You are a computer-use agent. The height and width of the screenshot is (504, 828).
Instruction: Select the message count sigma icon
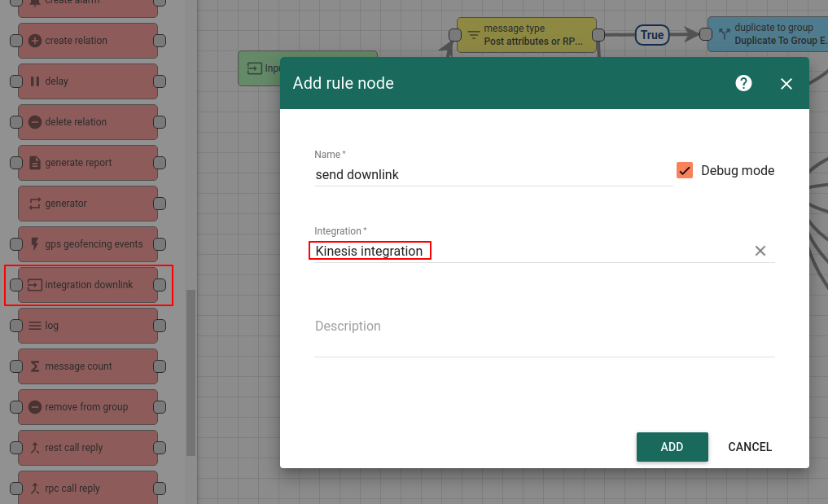(35, 366)
